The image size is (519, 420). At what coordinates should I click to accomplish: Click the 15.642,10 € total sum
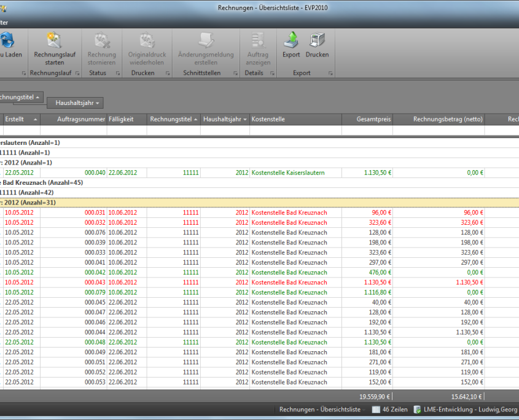coord(467,397)
